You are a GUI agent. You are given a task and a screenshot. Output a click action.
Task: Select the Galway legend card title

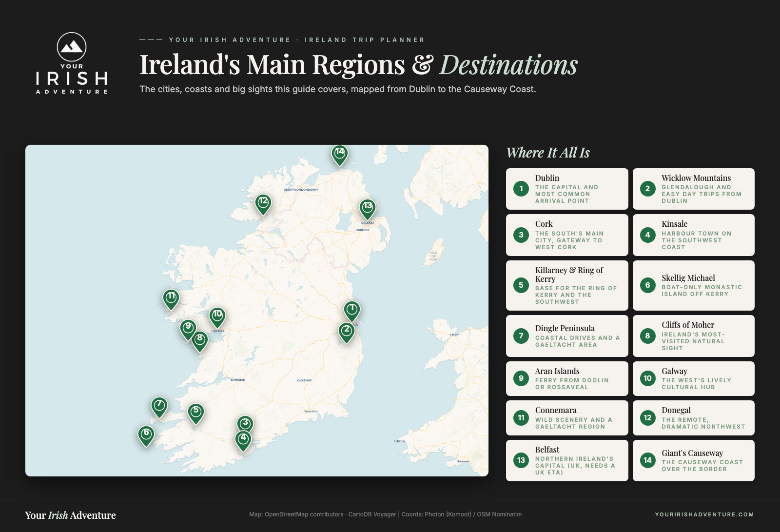(674, 371)
